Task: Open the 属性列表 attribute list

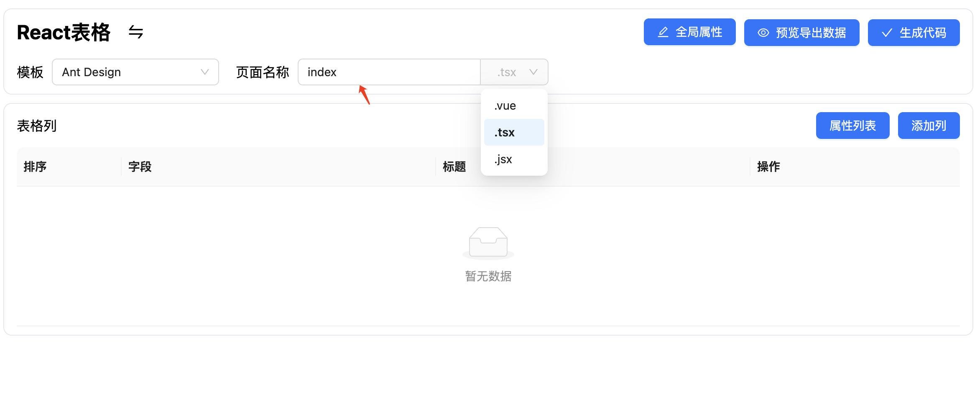Action: point(852,125)
